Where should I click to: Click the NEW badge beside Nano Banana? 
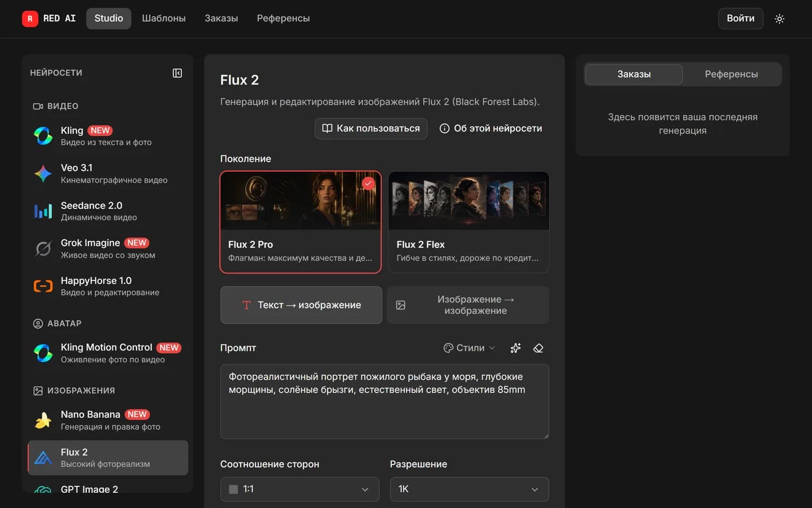(x=137, y=414)
